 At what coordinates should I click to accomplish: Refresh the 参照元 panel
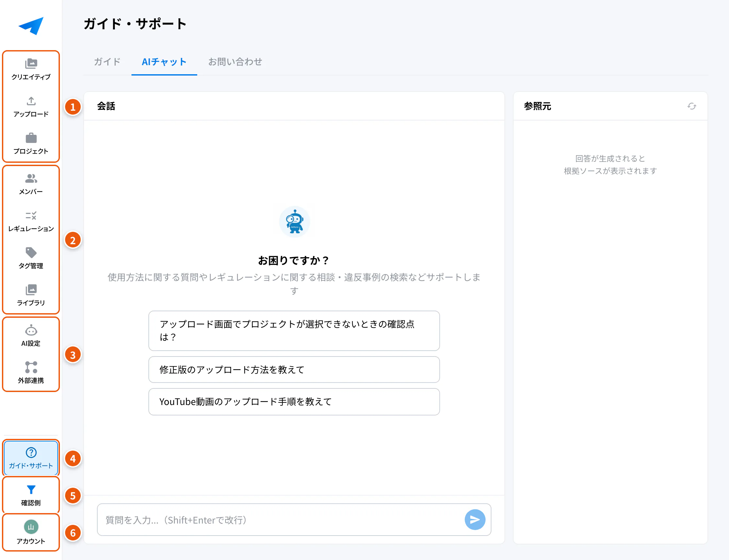(692, 106)
